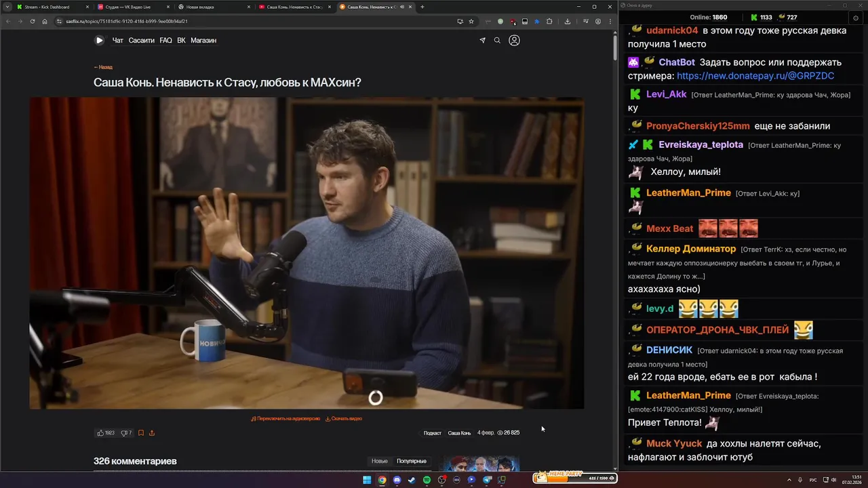868x488 pixels.
Task: Open Steam from the taskbar
Action: [412, 480]
